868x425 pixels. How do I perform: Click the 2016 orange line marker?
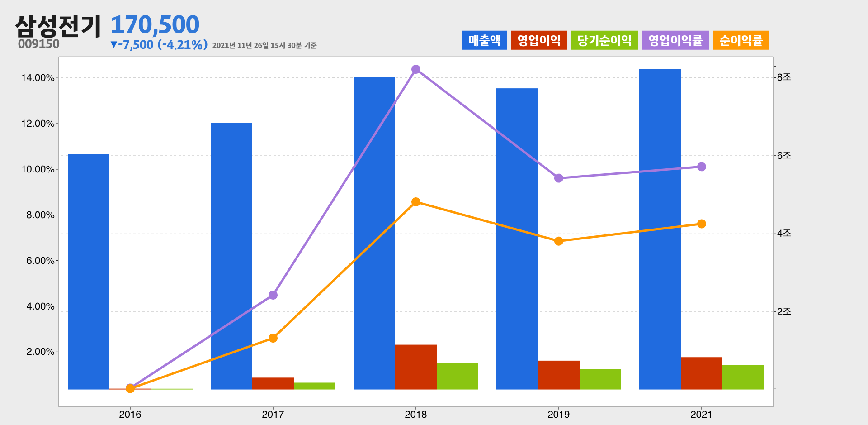coord(130,388)
